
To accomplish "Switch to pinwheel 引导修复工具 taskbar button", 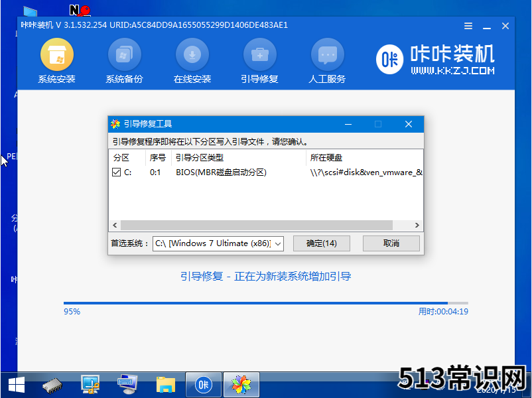I will click(241, 385).
